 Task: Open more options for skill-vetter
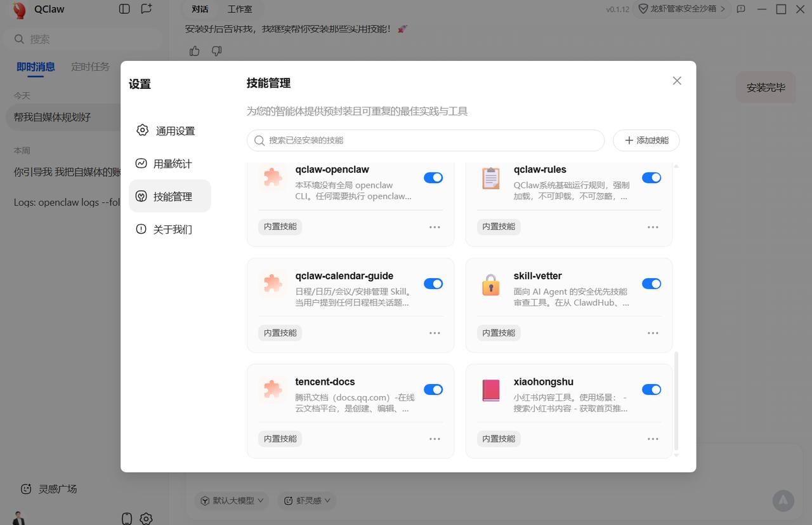click(x=653, y=333)
